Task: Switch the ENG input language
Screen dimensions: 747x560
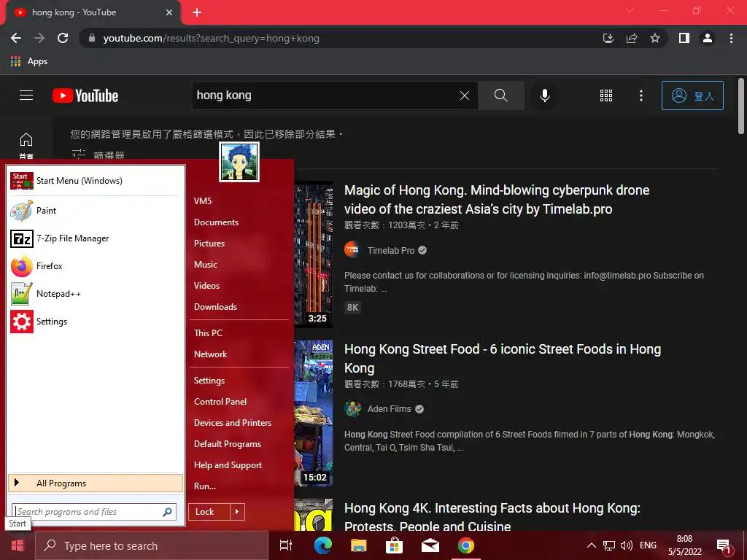Action: click(x=648, y=545)
